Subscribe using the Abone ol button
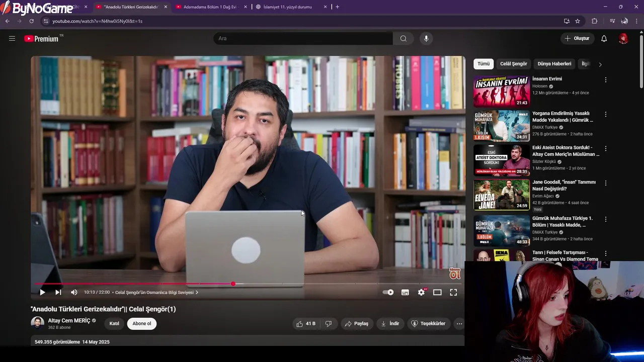Image resolution: width=644 pixels, height=362 pixels. (x=142, y=324)
